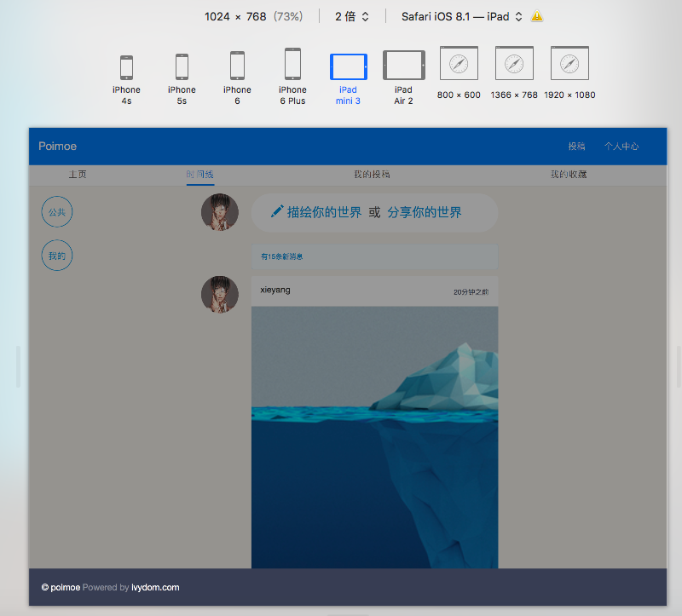This screenshot has height=616, width=682.
Task: Select the iPad Air 2 device icon
Action: pos(403,63)
